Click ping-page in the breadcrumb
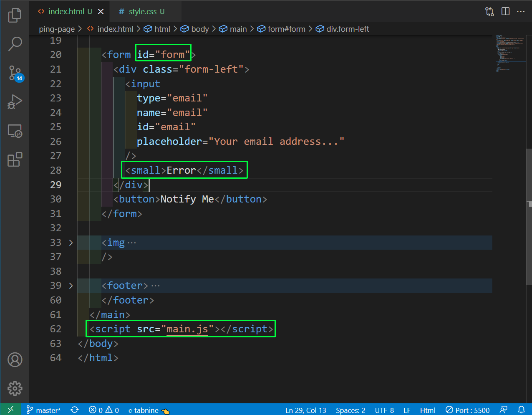Image resolution: width=532 pixels, height=415 pixels. 57,29
